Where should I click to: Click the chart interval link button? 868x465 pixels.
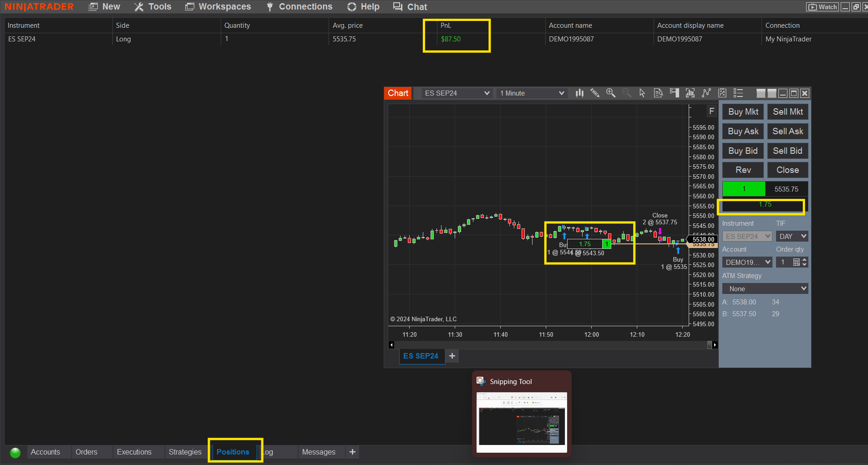(772, 93)
